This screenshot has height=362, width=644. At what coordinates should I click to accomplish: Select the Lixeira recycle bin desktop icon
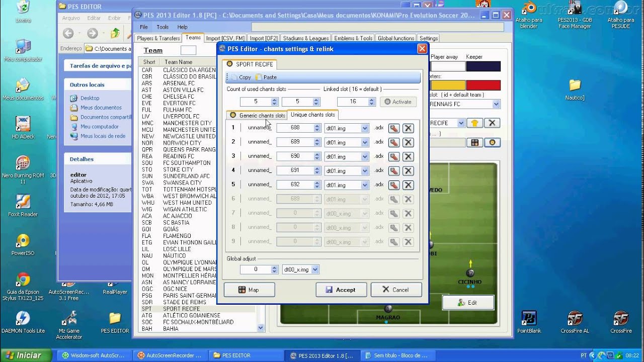[23, 12]
